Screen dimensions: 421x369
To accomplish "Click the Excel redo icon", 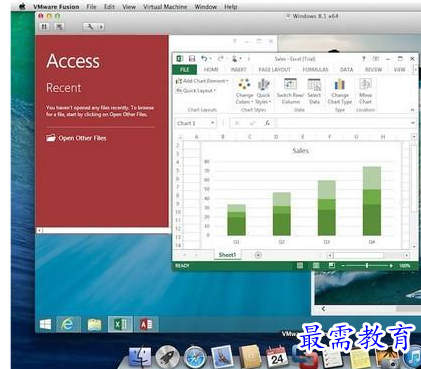I will pos(220,59).
